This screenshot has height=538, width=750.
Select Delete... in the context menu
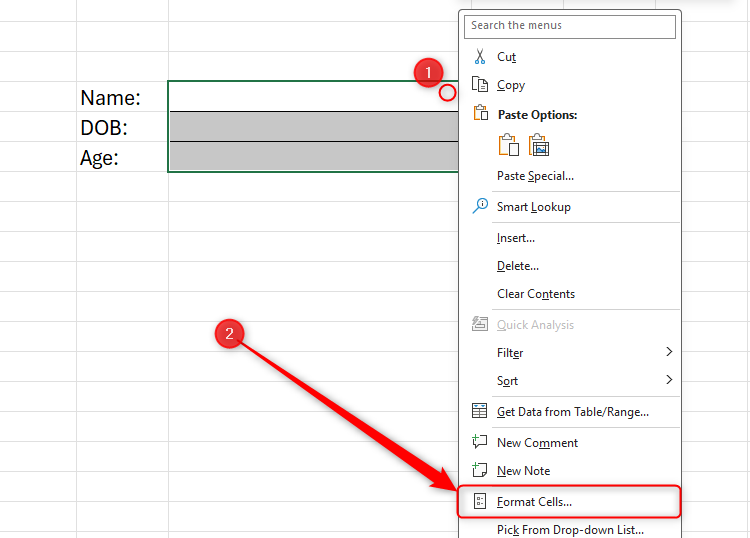coord(517,266)
